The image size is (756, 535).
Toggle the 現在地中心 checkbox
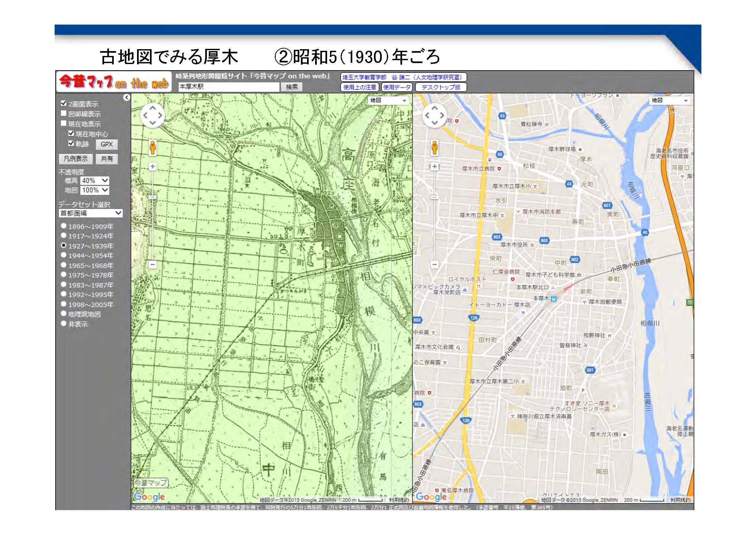point(71,133)
